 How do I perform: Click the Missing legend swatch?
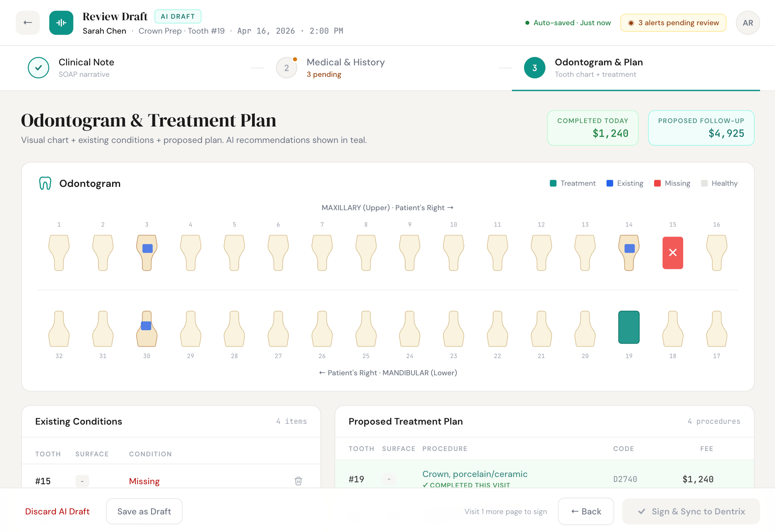(658, 183)
